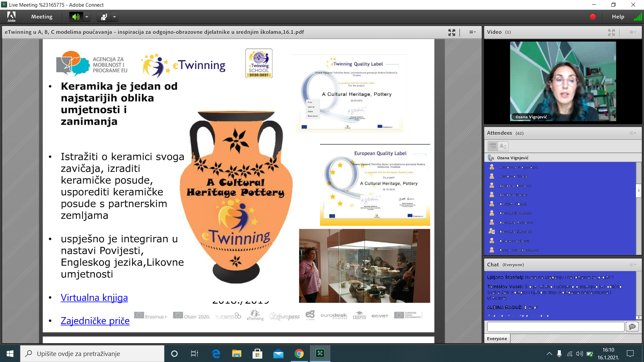Click the phone icon beside Ozana Vignjević
Image resolution: width=644 pixels, height=362 pixels.
click(491, 158)
